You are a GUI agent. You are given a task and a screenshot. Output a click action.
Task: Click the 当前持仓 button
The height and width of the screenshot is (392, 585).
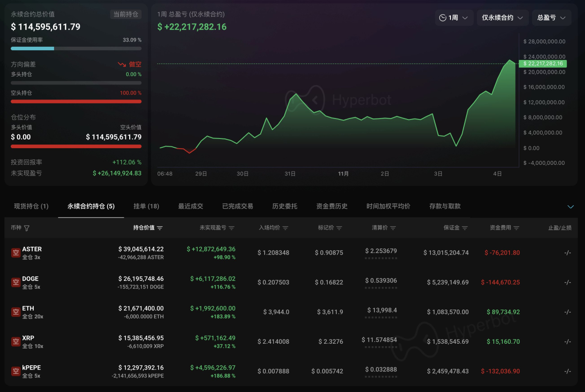126,15
